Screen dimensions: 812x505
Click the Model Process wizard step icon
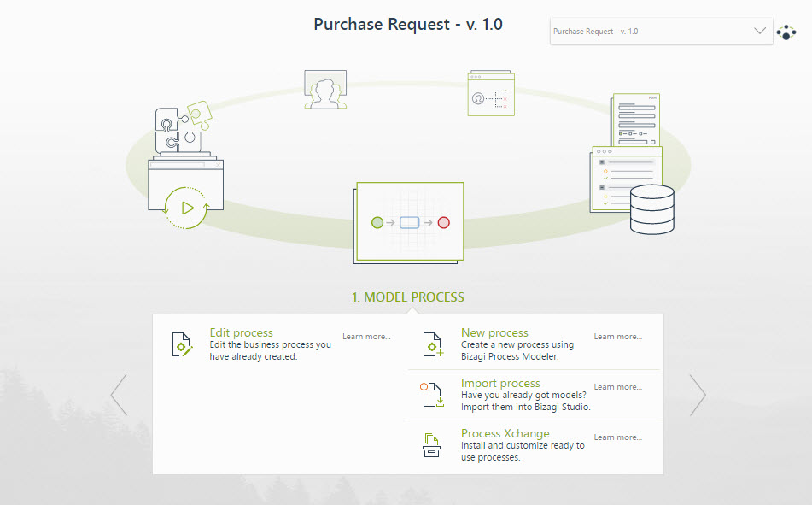tap(409, 222)
